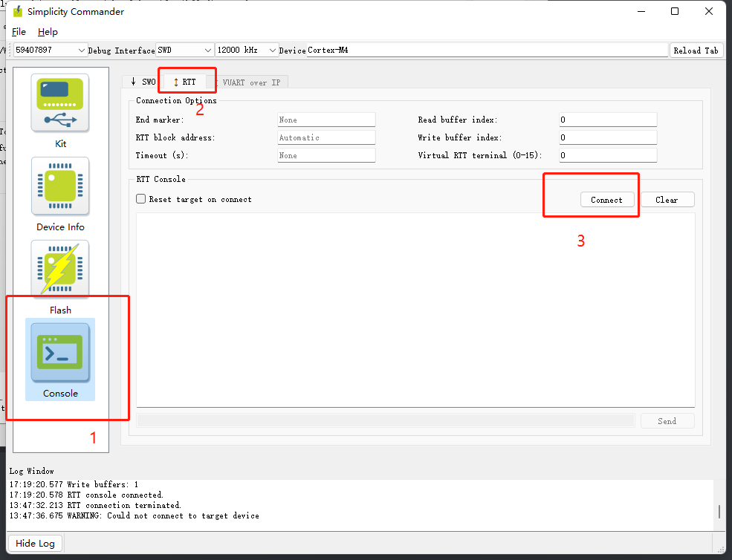This screenshot has height=560, width=732.
Task: Open the Debug Interface SWD dropdown
Action: tap(184, 50)
